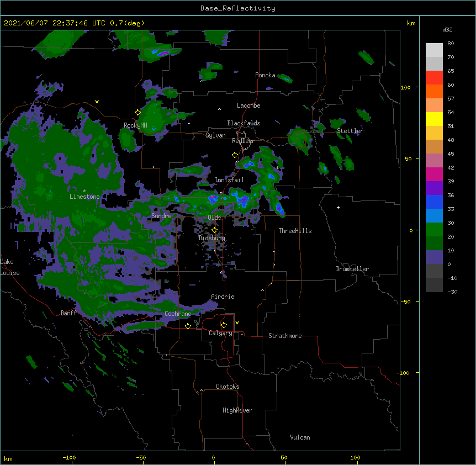The height and width of the screenshot is (465, 476).
Task: Select the yellow diamond marker above Calgary label
Action: pos(224,325)
